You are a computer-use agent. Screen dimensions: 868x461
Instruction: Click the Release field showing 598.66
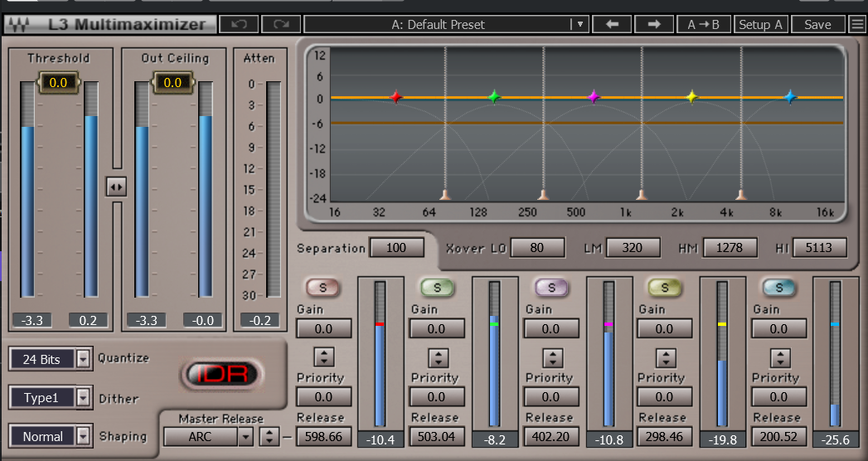coord(324,437)
